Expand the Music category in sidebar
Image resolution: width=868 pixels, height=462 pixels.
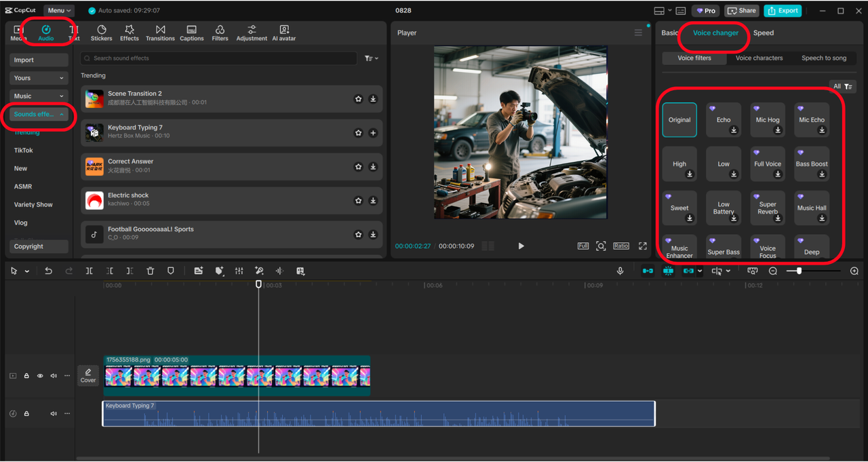[39, 96]
